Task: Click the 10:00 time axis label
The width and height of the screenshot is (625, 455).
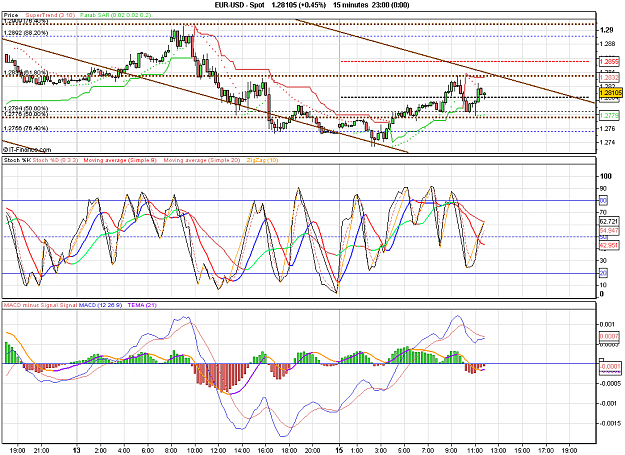Action: pos(195,451)
